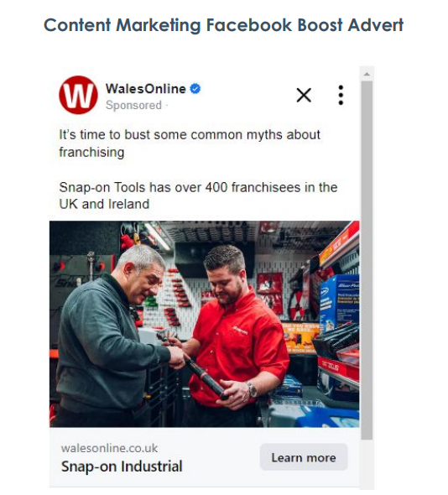The image size is (448, 495).
Task: Click the Content Marketing Facebook Boost Advert heading
Action: coord(223,25)
